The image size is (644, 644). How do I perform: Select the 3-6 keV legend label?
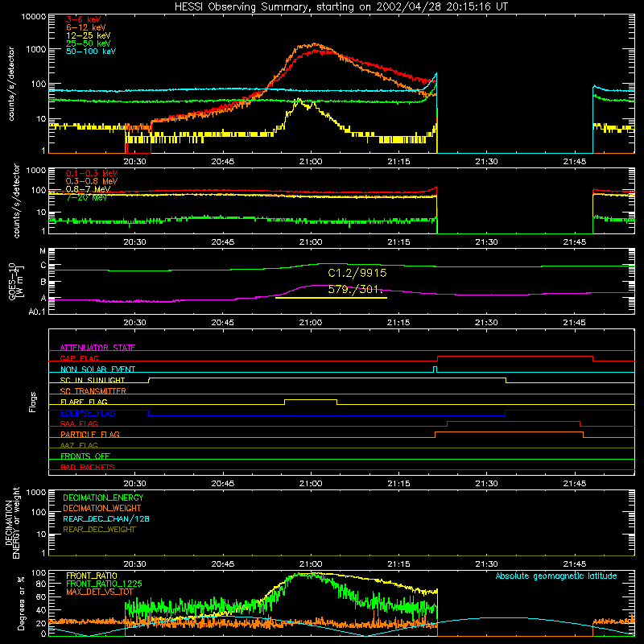click(x=84, y=19)
